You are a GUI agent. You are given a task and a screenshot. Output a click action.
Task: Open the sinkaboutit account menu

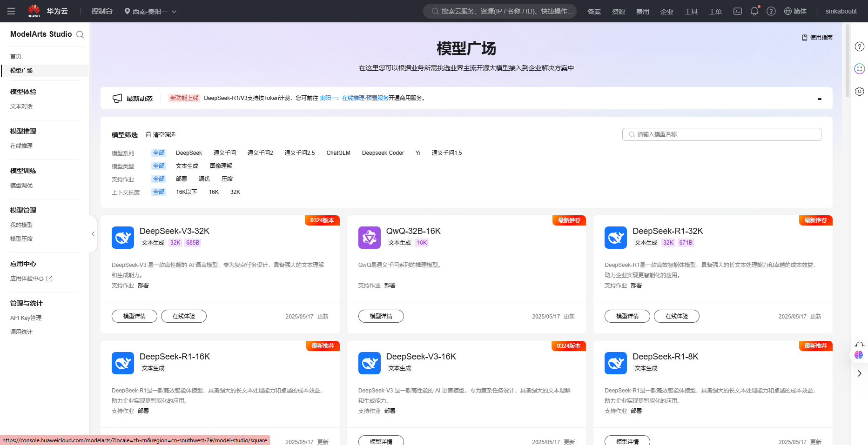point(841,11)
